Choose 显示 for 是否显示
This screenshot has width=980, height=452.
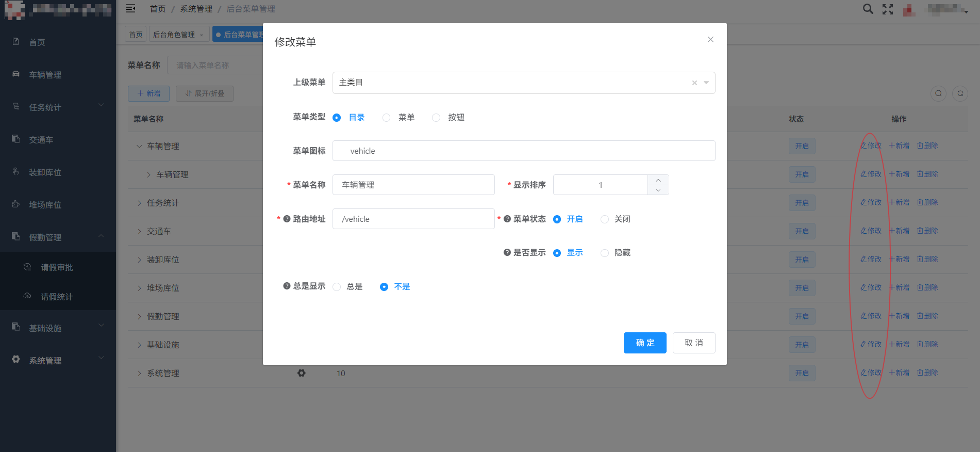pyautogui.click(x=557, y=253)
